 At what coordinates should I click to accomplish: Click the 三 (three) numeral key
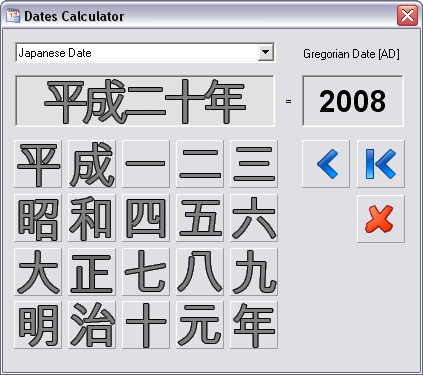(x=254, y=164)
